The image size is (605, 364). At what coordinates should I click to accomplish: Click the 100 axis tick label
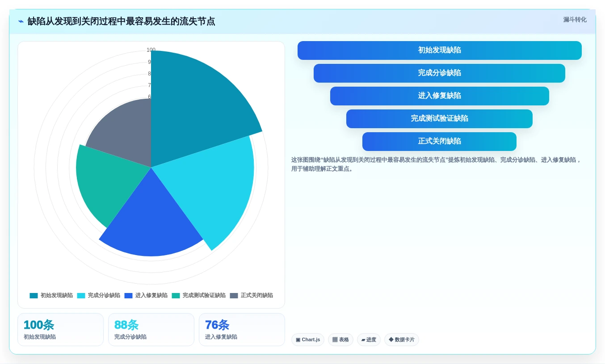(x=151, y=50)
